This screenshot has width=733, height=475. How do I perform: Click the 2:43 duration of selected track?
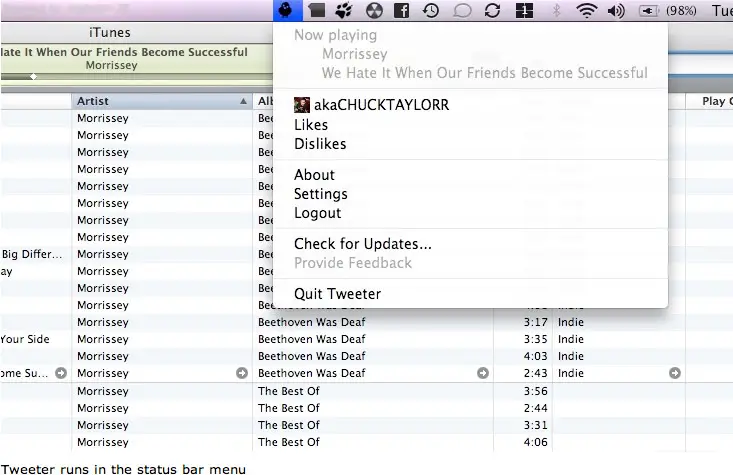pos(535,373)
